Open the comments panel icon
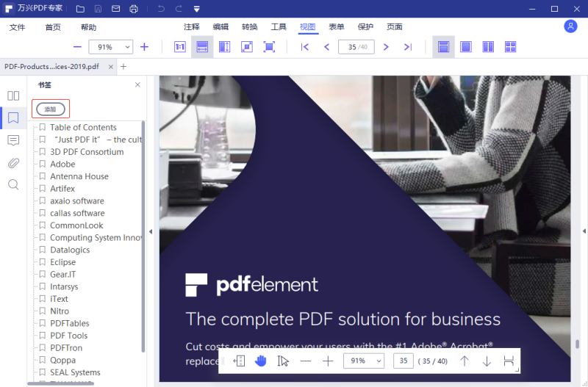Screen dimensions: 588x387 click(x=13, y=140)
